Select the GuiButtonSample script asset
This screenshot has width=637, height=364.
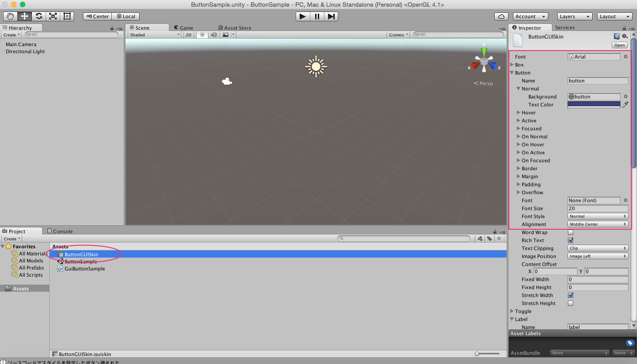[85, 269]
